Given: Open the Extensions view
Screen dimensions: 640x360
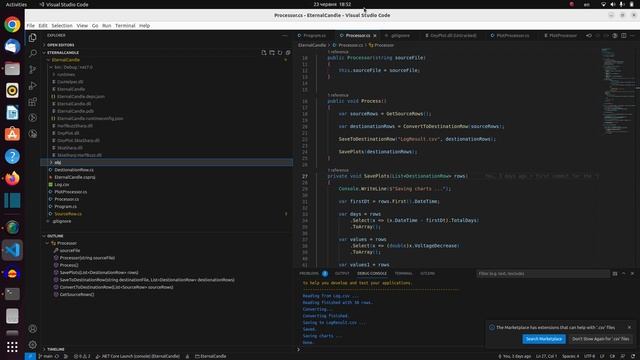Looking at the screenshot, I should pos(33,102).
